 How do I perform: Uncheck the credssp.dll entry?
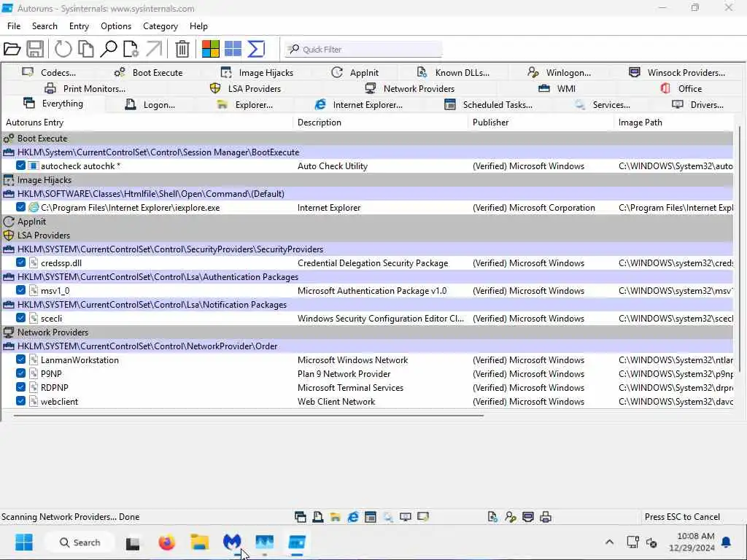tap(20, 262)
